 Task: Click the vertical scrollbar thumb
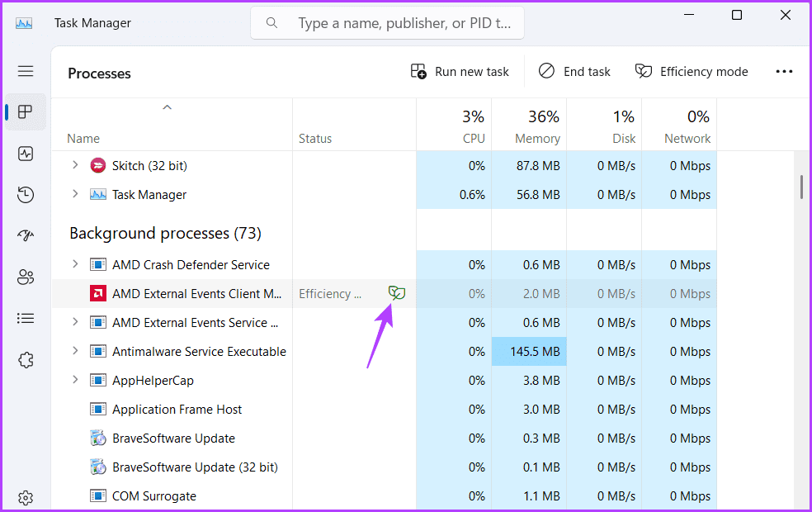coord(801,187)
